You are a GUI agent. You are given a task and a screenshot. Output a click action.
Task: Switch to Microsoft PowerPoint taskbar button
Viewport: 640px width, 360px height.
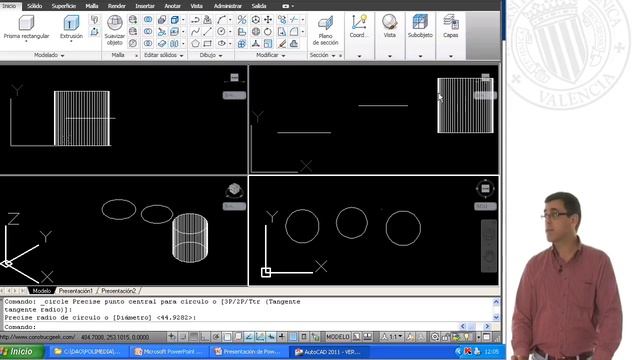coord(169,352)
